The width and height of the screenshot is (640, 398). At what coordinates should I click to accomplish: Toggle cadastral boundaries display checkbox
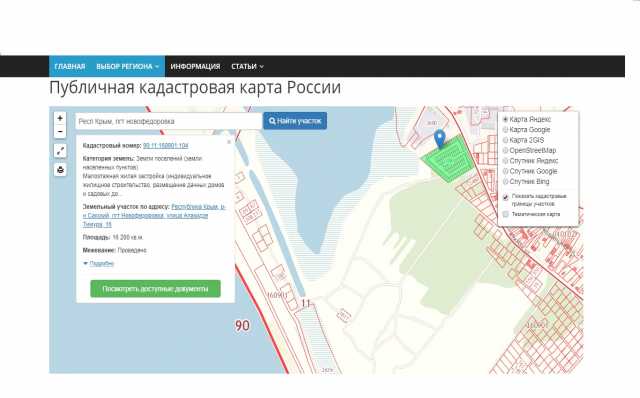pos(505,197)
